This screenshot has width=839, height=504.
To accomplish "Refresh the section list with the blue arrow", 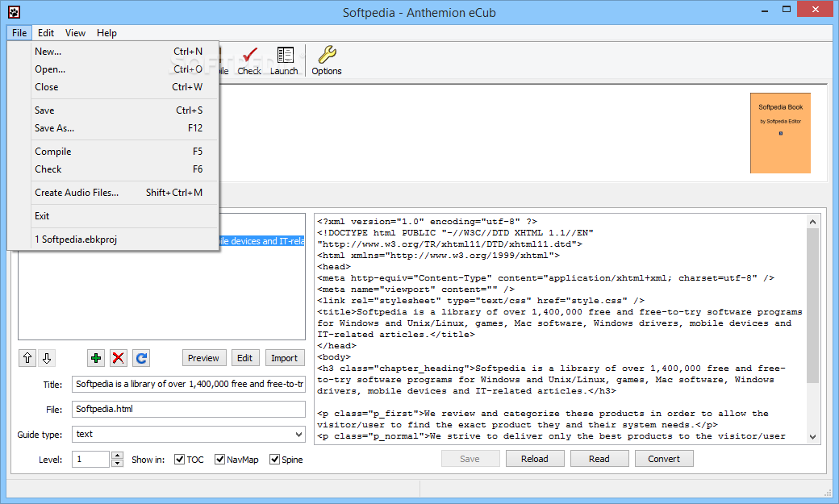I will [x=141, y=358].
